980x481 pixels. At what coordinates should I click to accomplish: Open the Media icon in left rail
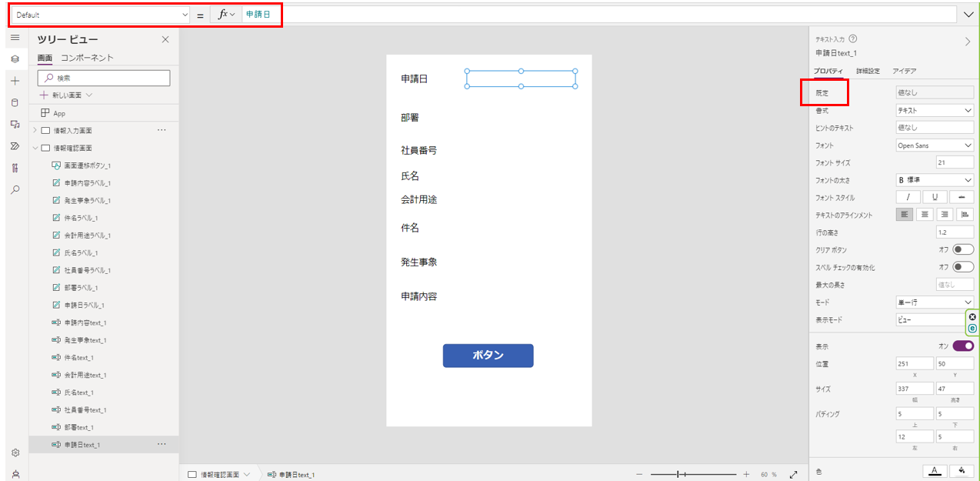(x=15, y=124)
